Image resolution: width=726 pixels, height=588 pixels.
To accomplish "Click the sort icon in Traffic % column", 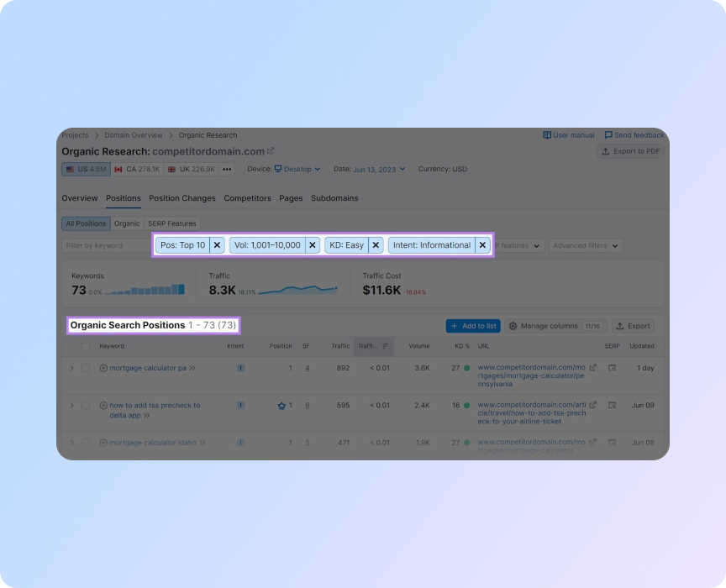I will tap(386, 346).
